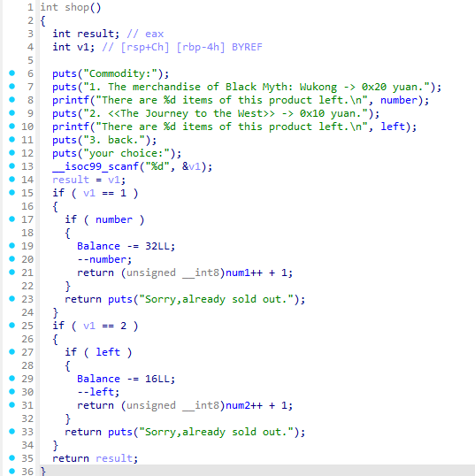Click v1 in the v1 == 2 condition
The width and height of the screenshot is (475, 476).
[89, 326]
